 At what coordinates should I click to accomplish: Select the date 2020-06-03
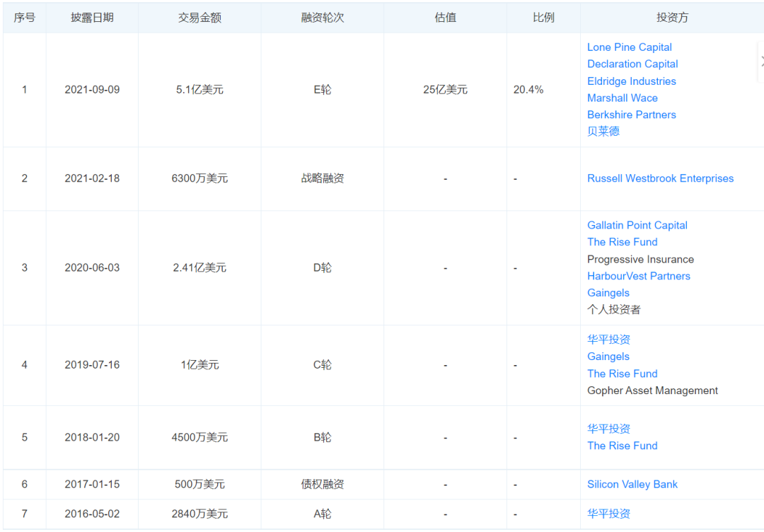(x=92, y=267)
